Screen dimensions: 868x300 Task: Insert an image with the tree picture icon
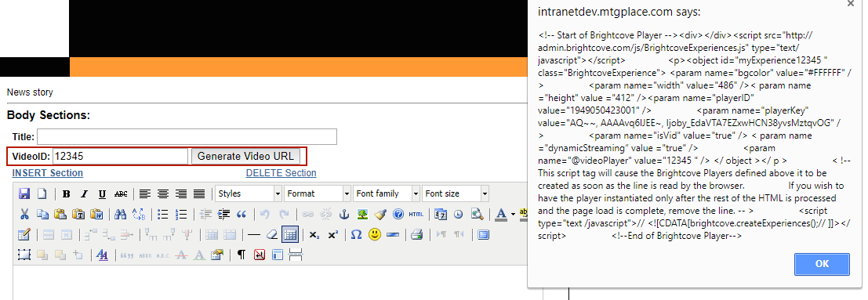click(362, 214)
